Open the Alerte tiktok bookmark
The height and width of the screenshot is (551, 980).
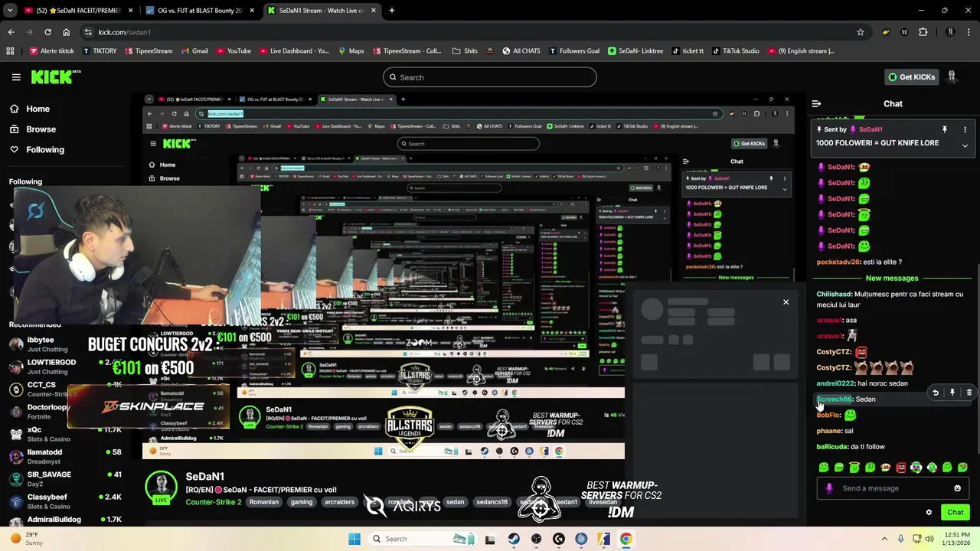click(51, 51)
